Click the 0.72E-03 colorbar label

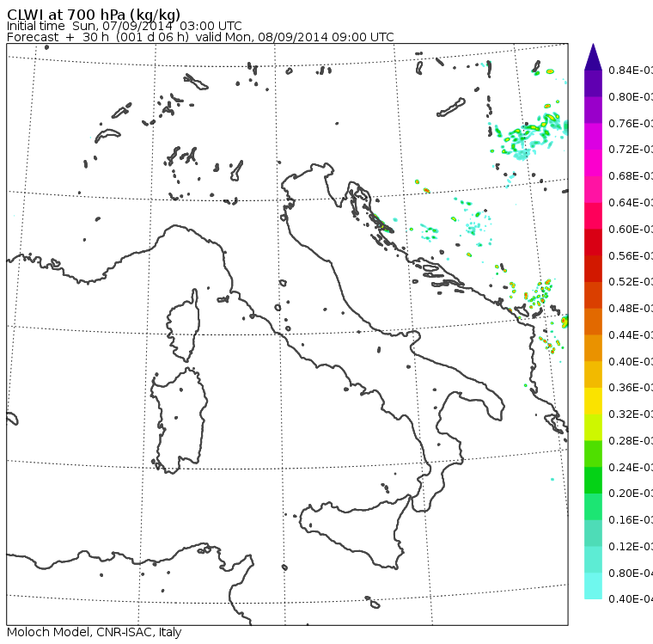click(631, 150)
